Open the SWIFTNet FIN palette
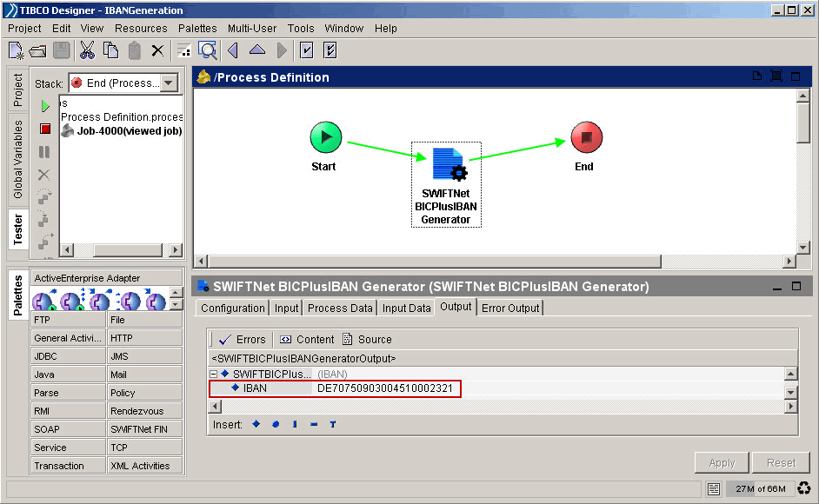819x504 pixels. 144,429
